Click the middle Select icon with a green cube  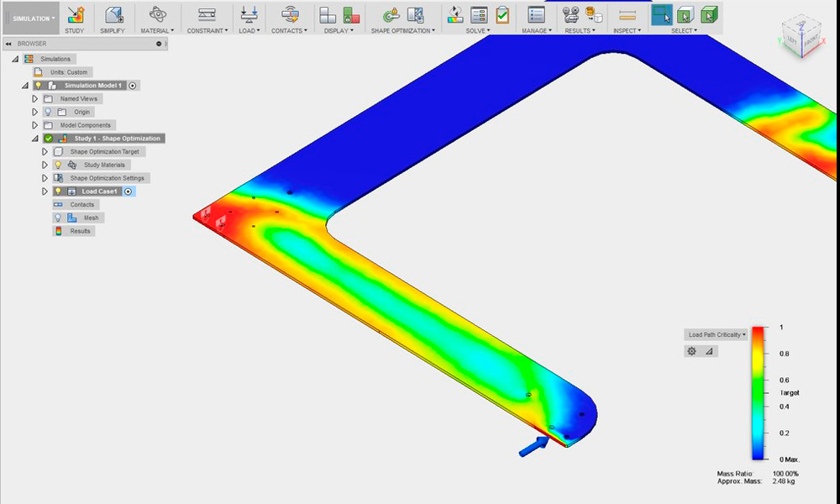[x=685, y=15]
